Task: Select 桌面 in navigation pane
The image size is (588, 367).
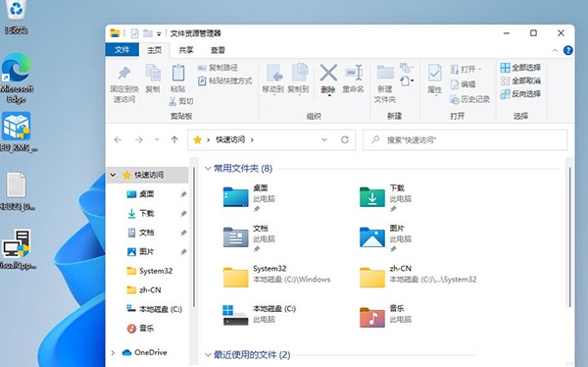Action: [147, 194]
